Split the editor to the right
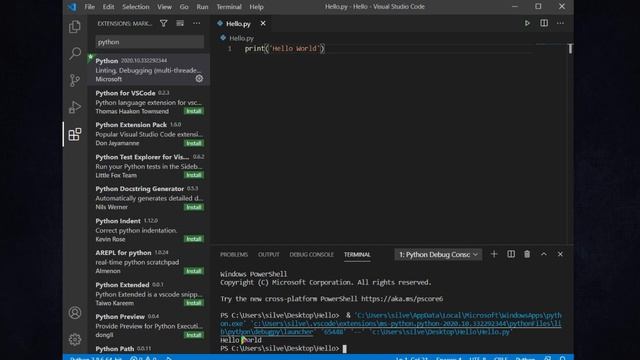The width and height of the screenshot is (640, 360). pyautogui.click(x=544, y=23)
